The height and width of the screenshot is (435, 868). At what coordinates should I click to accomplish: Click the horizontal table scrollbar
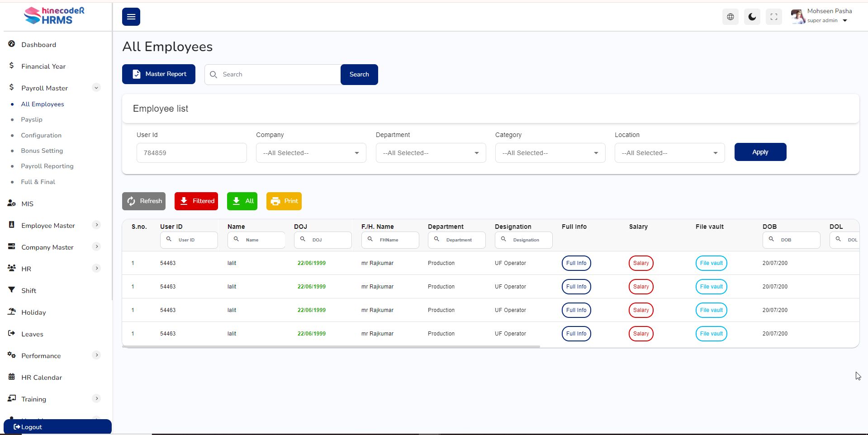(331, 347)
